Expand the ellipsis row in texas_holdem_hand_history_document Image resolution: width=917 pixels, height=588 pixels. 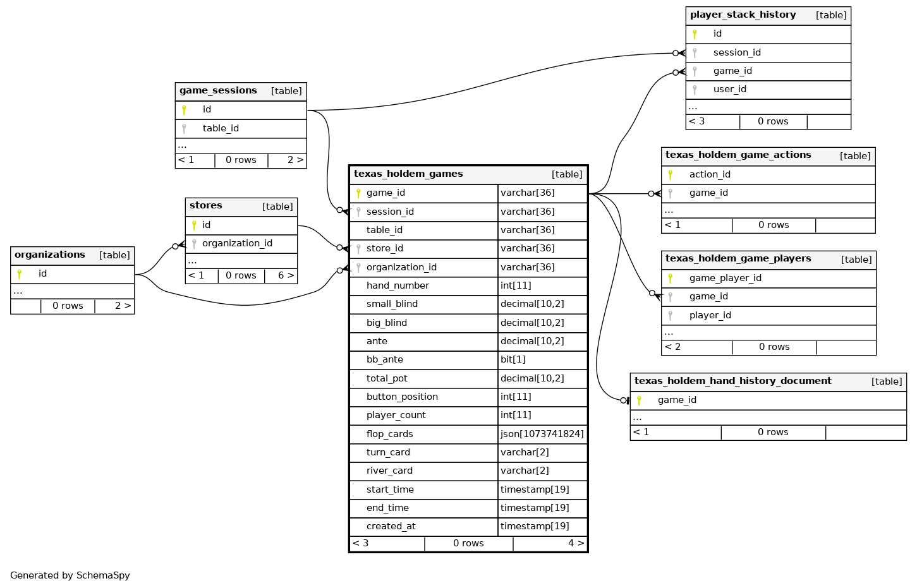(637, 417)
